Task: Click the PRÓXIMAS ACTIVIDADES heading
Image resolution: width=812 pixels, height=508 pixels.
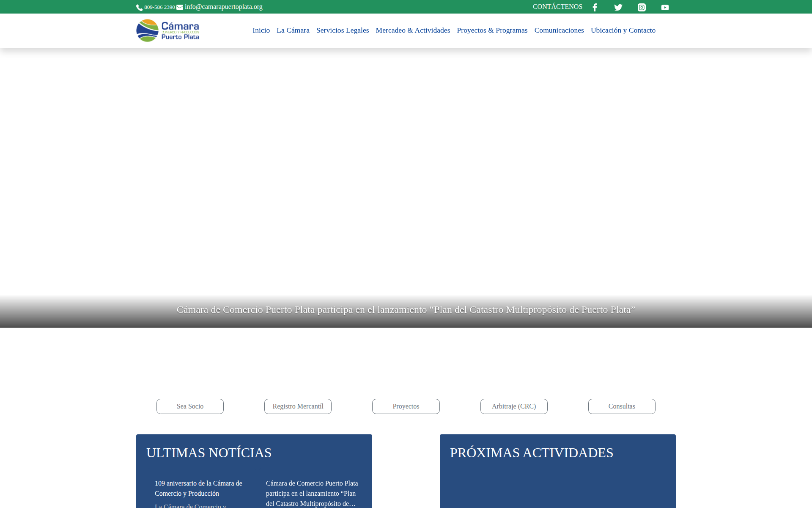Action: [x=532, y=453]
